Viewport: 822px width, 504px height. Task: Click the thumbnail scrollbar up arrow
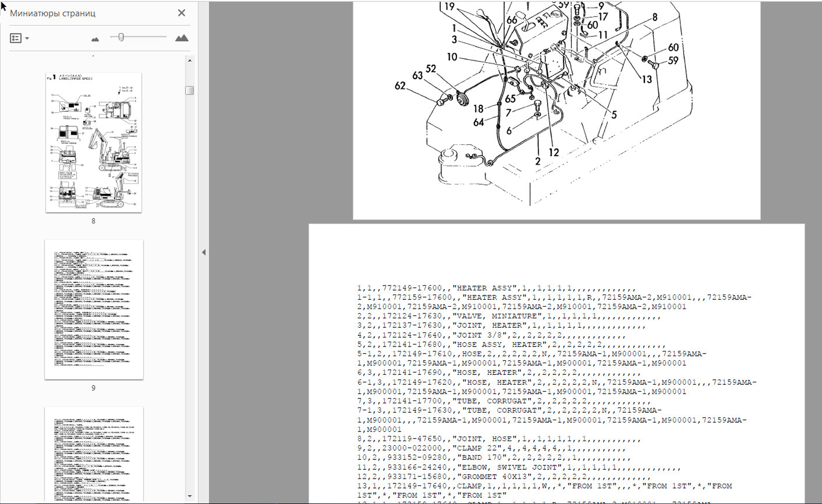(190, 61)
